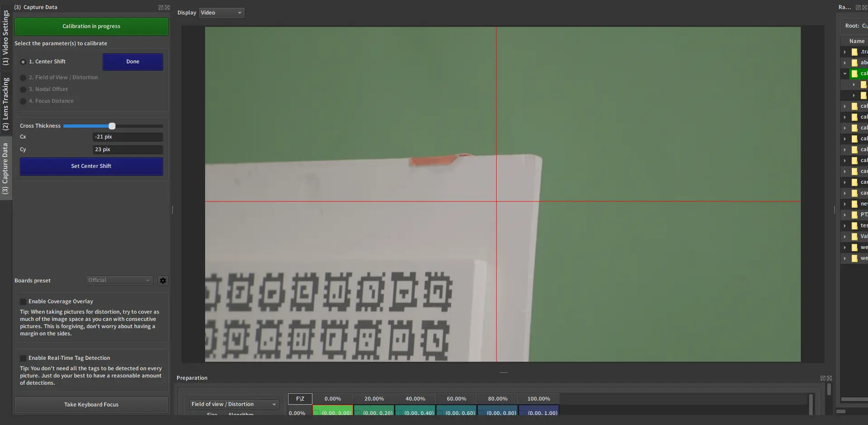Open the Display Video dropdown

pos(221,13)
